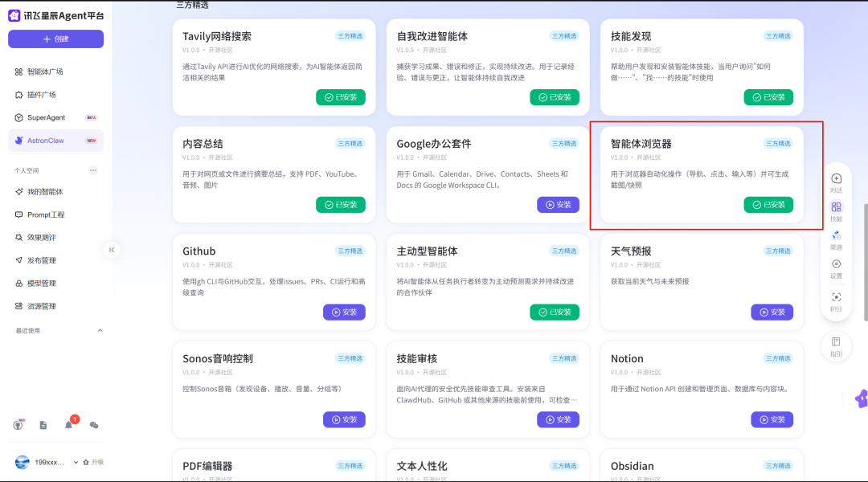Click the 创建 create button
Image resolution: width=868 pixels, height=482 pixels.
pyautogui.click(x=55, y=39)
